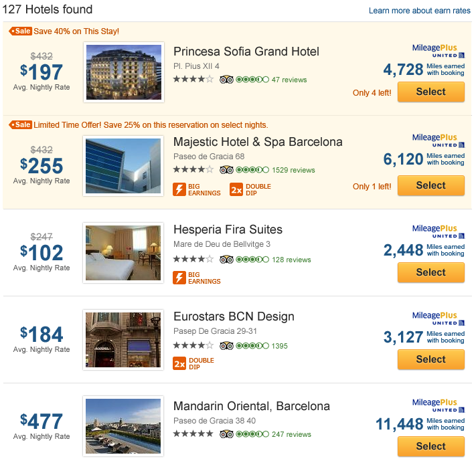View the Mandarin Oriental rooftop pool photo
Screen dimensions: 476x465
point(123,426)
